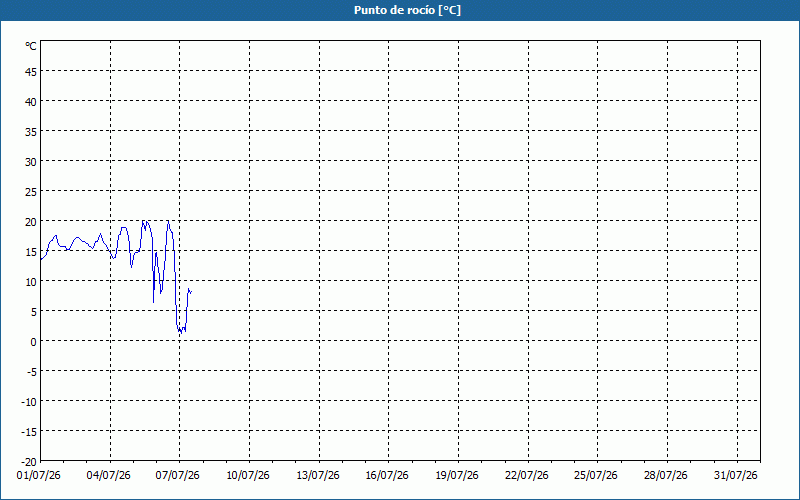Click the 04/07/26 date label
The height and width of the screenshot is (500, 800).
coord(109,476)
